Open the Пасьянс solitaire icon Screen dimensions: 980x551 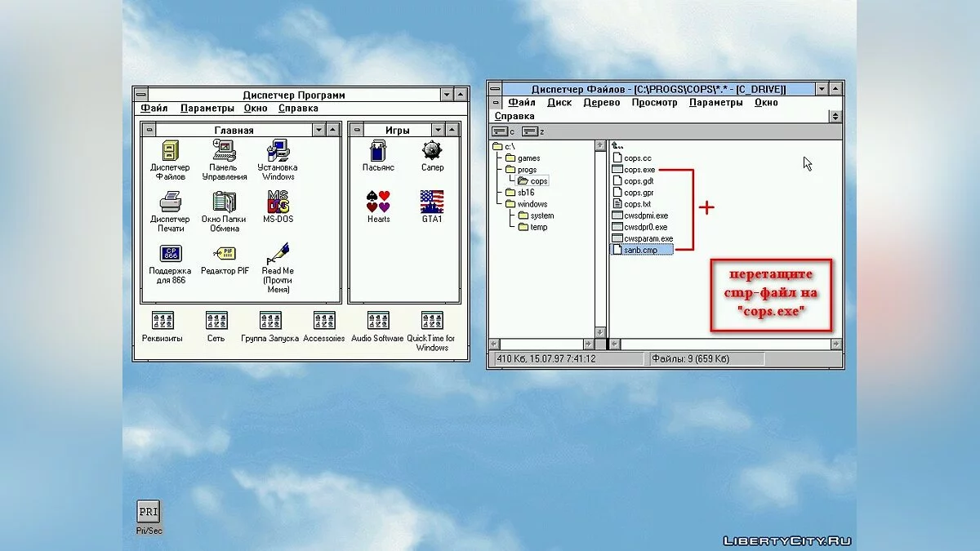(x=378, y=151)
